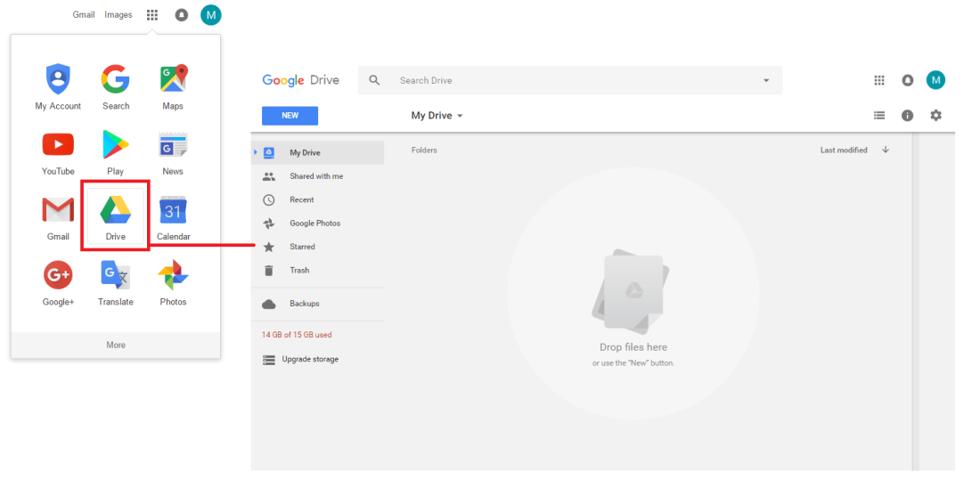Open account avatar M next to Images
Screen dimensions: 980x504
click(211, 15)
